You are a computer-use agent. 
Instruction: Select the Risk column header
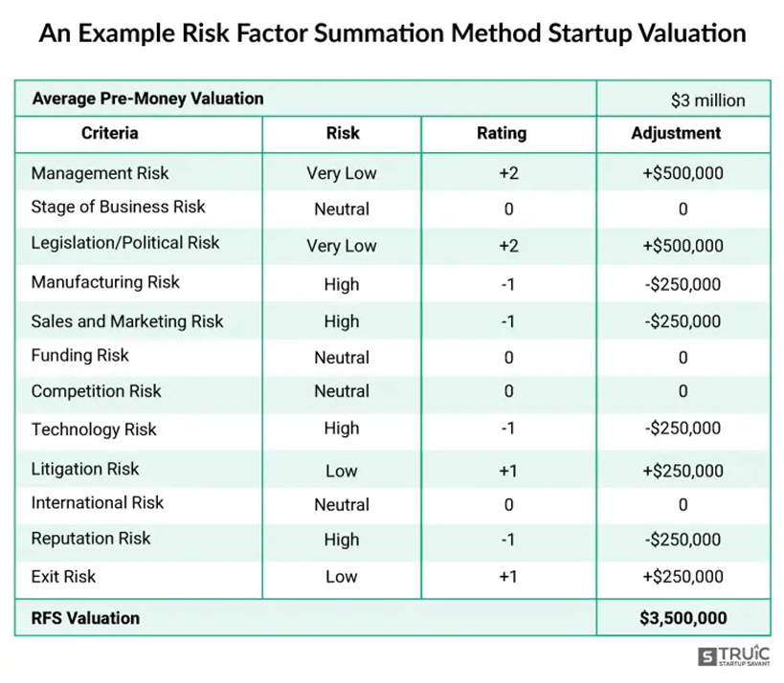pos(343,133)
